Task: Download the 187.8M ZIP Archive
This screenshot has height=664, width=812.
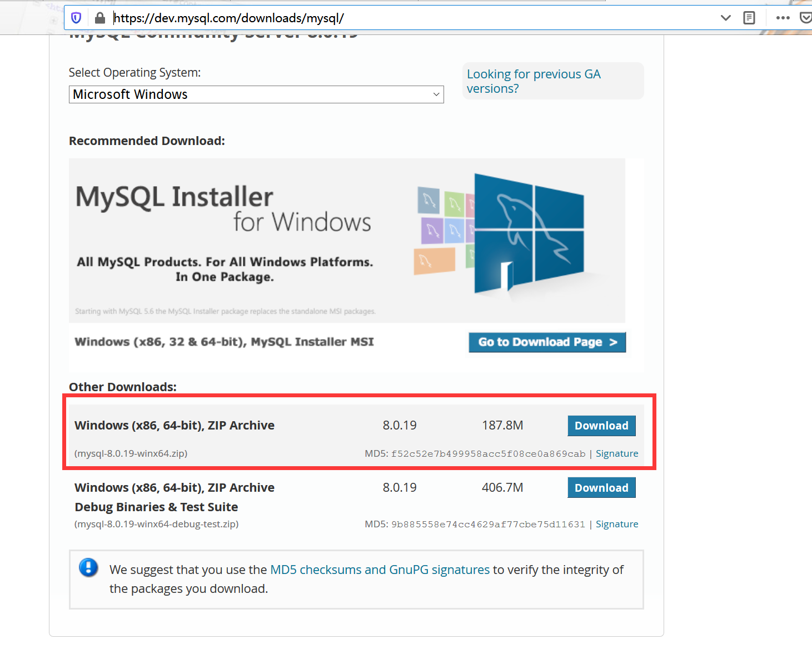Action: pos(601,426)
